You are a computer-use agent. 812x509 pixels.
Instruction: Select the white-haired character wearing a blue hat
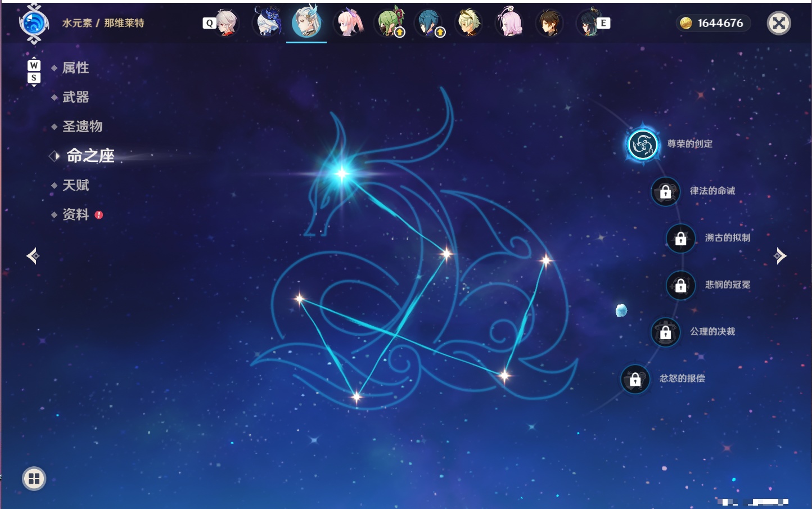268,23
